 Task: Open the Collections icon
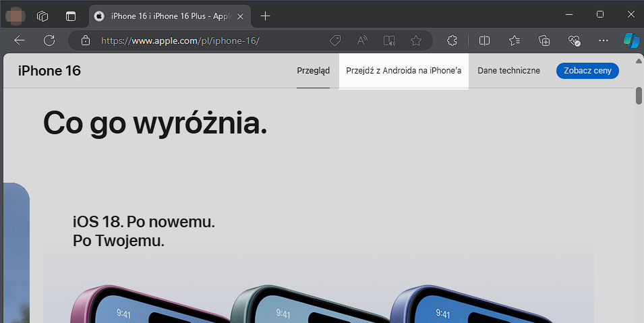[x=544, y=40]
